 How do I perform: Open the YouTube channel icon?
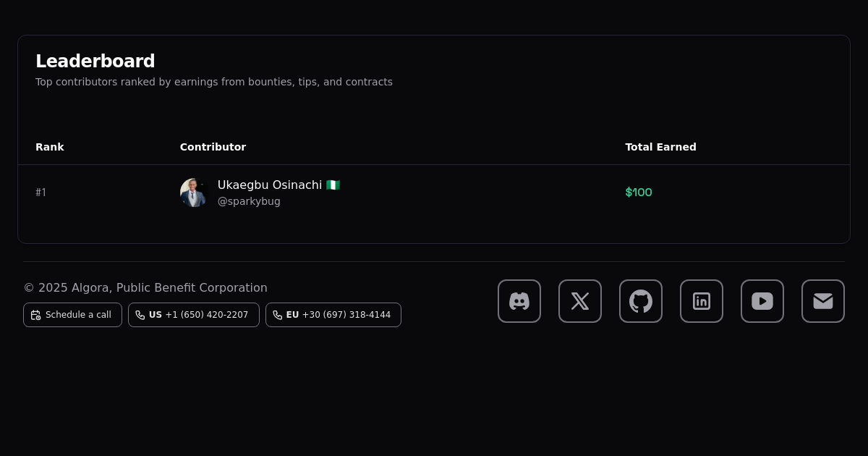coord(762,301)
